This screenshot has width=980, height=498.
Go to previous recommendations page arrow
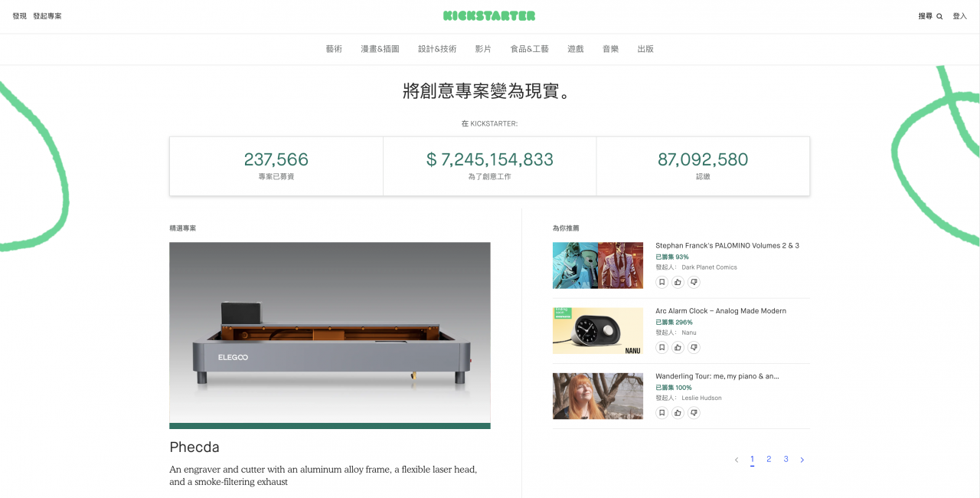pyautogui.click(x=737, y=460)
